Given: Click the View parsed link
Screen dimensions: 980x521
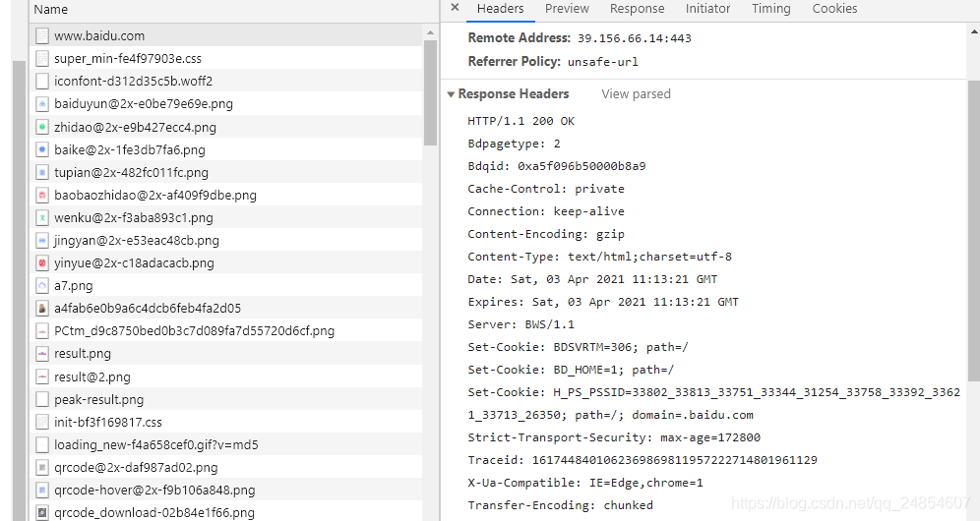Looking at the screenshot, I should [x=636, y=93].
